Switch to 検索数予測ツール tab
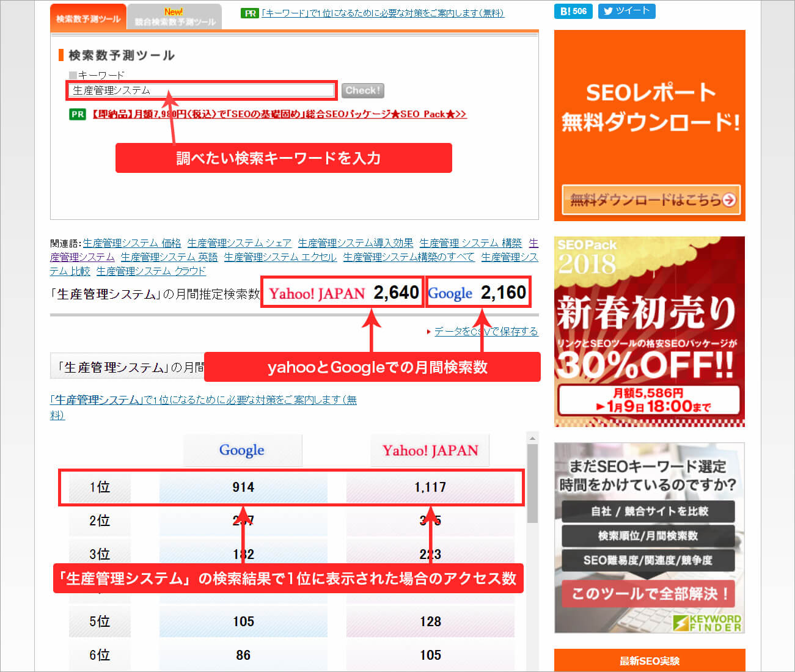Screen dimensions: 795x672 click(89, 18)
